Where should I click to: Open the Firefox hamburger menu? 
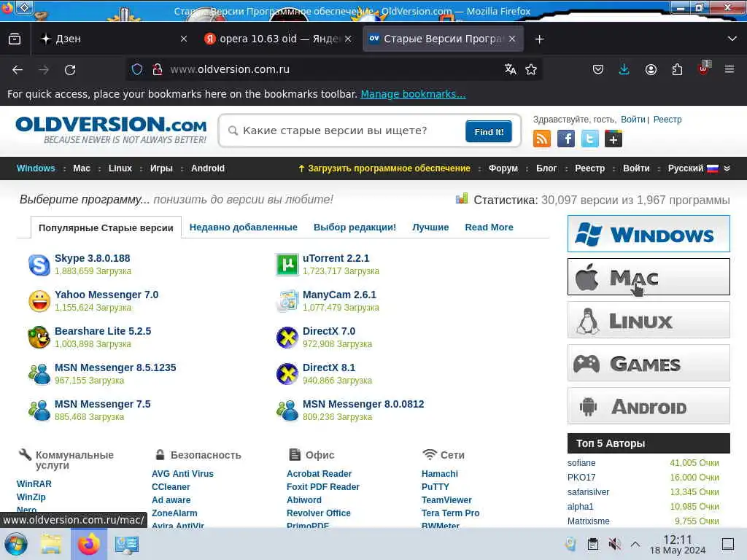pyautogui.click(x=729, y=69)
